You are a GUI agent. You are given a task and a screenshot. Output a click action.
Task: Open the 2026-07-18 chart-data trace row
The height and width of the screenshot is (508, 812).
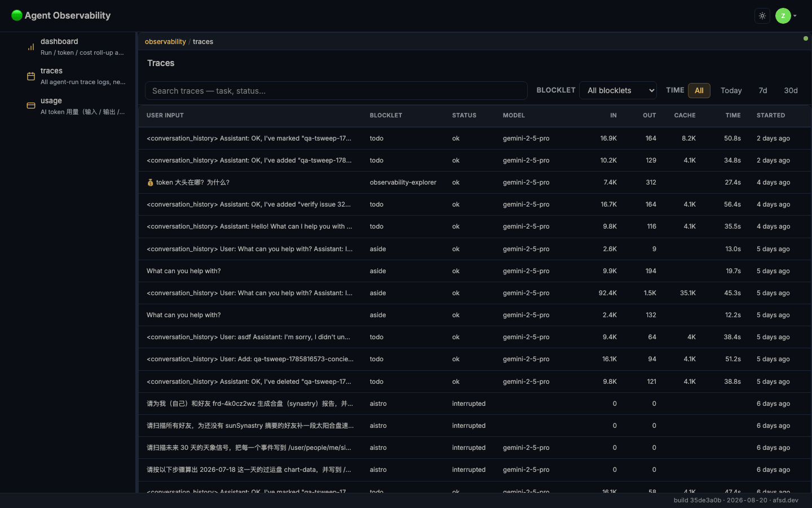(x=475, y=470)
